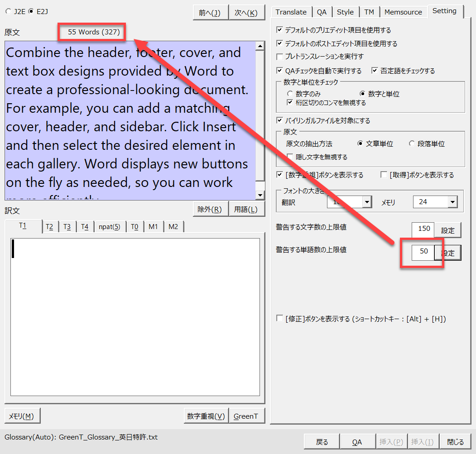476x454 pixels.
Task: Click the 次へ(K) next button
Action: [246, 13]
